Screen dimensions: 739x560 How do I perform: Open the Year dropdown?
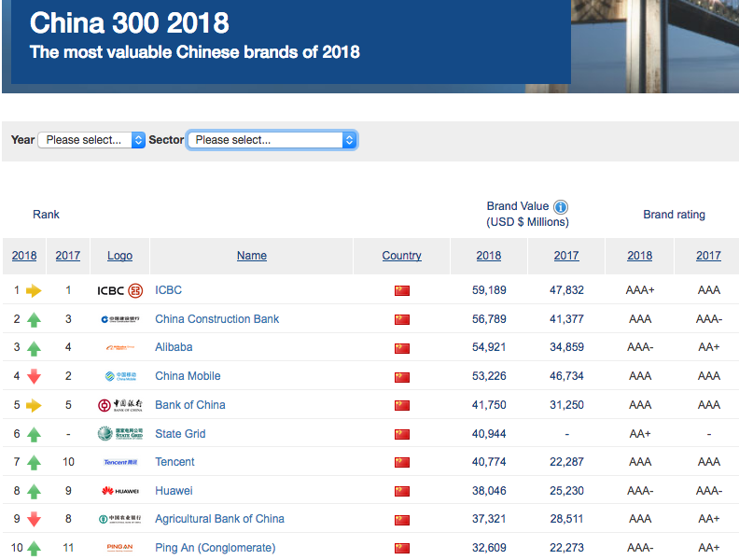point(91,140)
